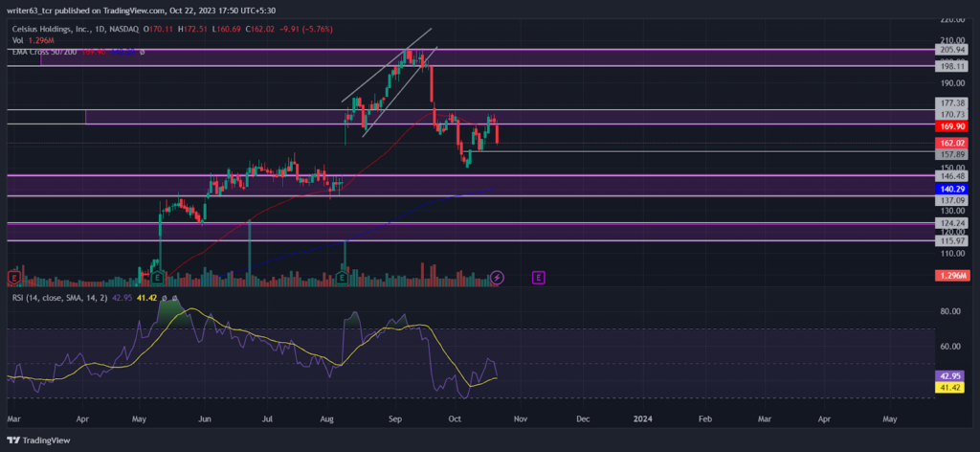Click the 162.02 current price label
Image resolution: width=980 pixels, height=452 pixels.
(952, 143)
